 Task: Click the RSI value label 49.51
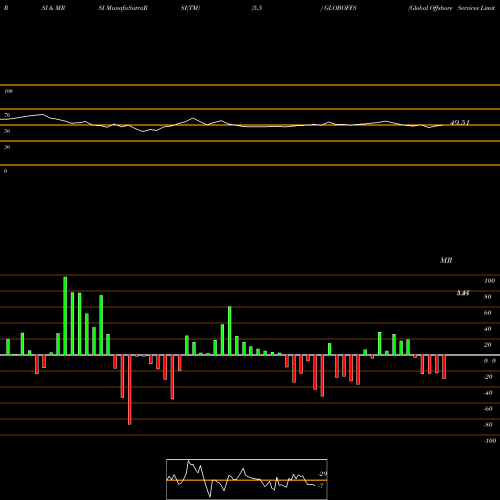point(460,123)
